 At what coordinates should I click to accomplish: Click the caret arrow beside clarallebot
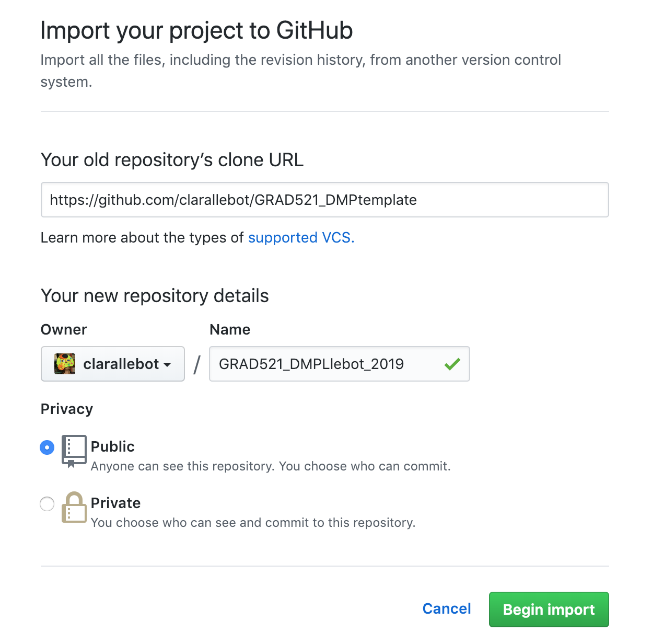[168, 364]
